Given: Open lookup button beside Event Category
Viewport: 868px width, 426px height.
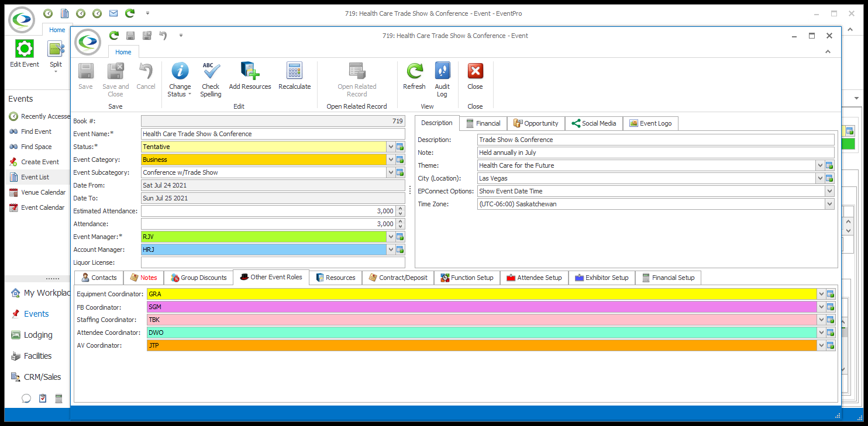Looking at the screenshot, I should pos(400,160).
